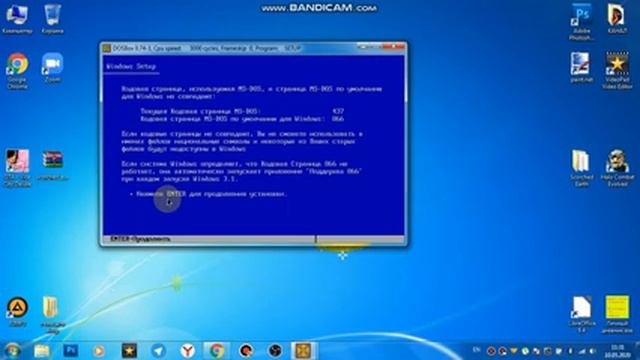Switch to Photoshop in the taskbar
This screenshot has height=360, width=640.
pyautogui.click(x=71, y=351)
